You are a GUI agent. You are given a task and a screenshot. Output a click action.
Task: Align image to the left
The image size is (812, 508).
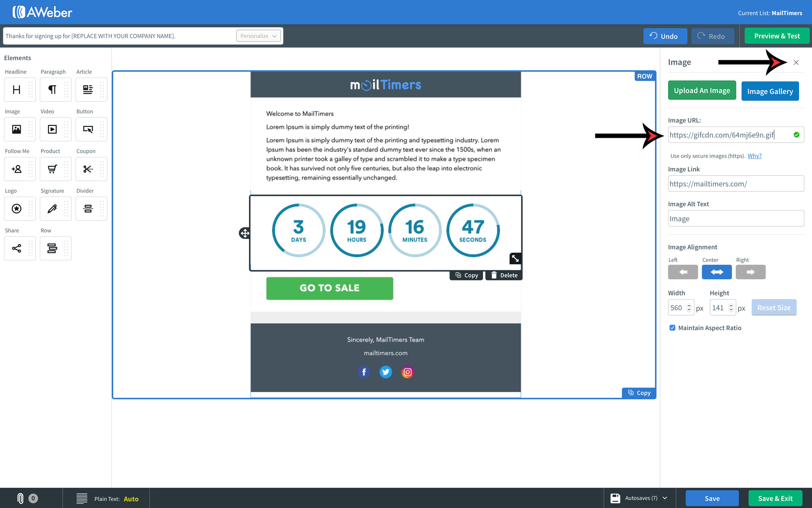(683, 272)
